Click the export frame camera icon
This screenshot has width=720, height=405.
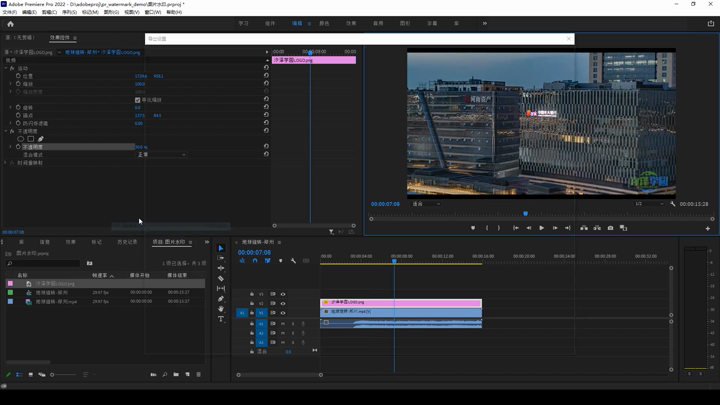(x=610, y=228)
